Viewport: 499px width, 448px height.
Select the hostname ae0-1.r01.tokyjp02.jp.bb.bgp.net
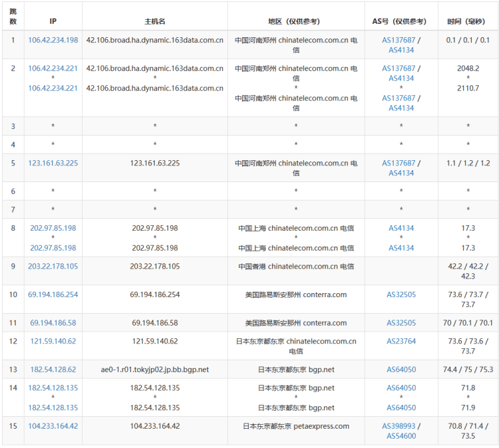point(154,370)
